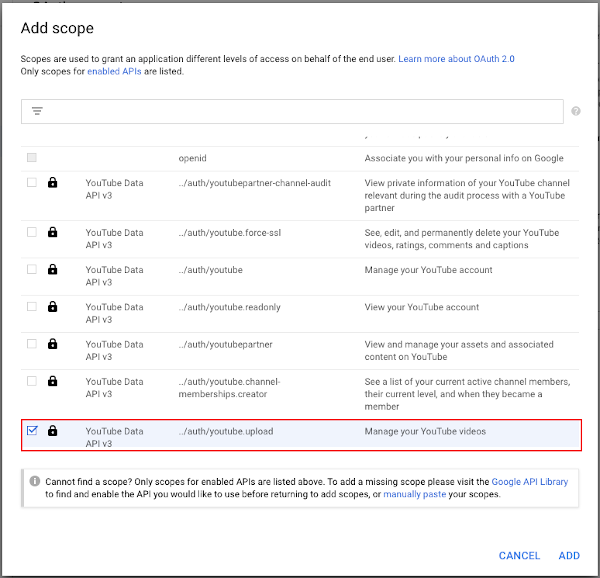Viewport: 600px width, 578px height.
Task: Open the help question mark icon
Action: tap(576, 111)
